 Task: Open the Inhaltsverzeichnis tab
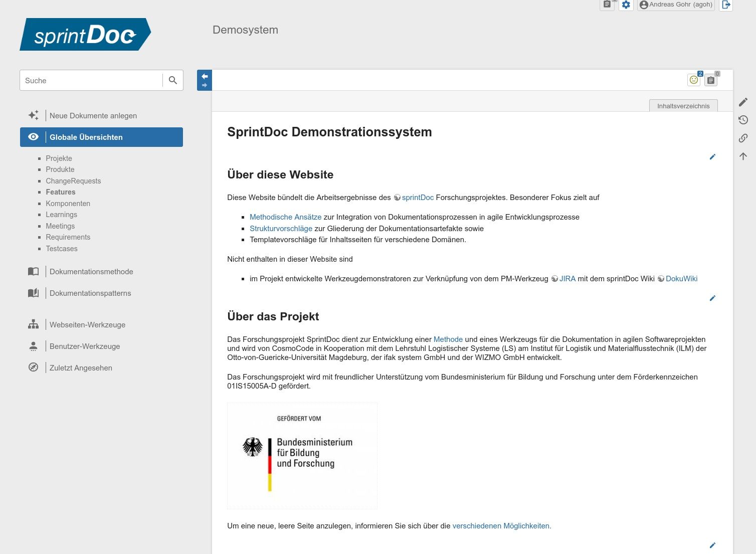(683, 106)
